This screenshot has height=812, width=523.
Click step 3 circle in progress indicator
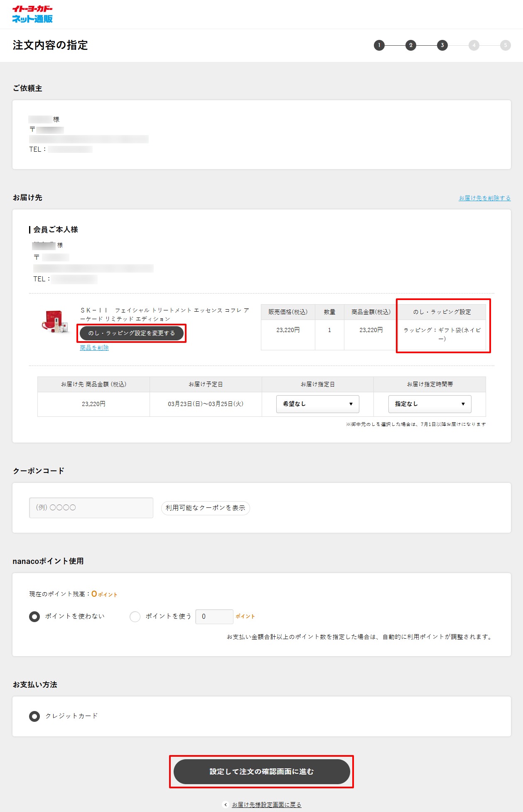click(x=442, y=45)
